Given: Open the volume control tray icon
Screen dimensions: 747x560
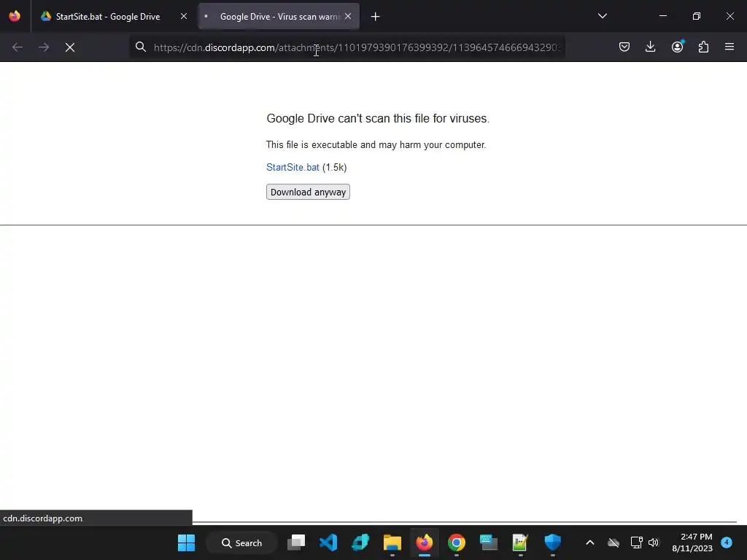Looking at the screenshot, I should [654, 542].
